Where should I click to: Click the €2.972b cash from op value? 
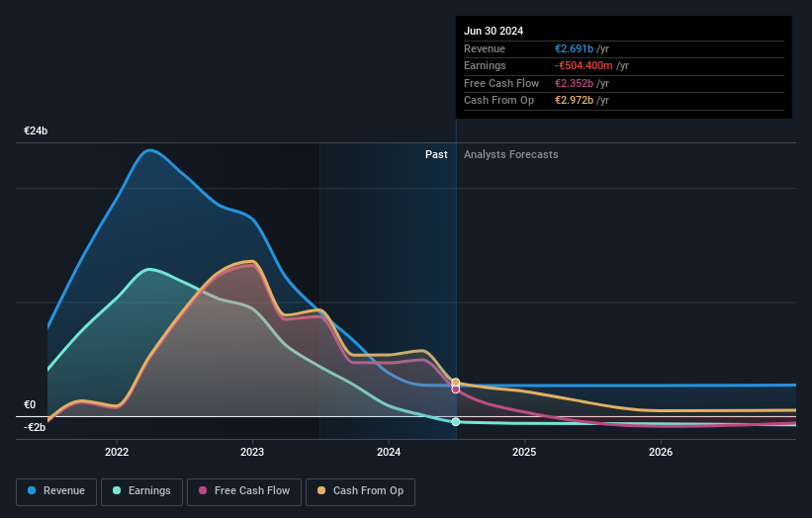pyautogui.click(x=575, y=101)
